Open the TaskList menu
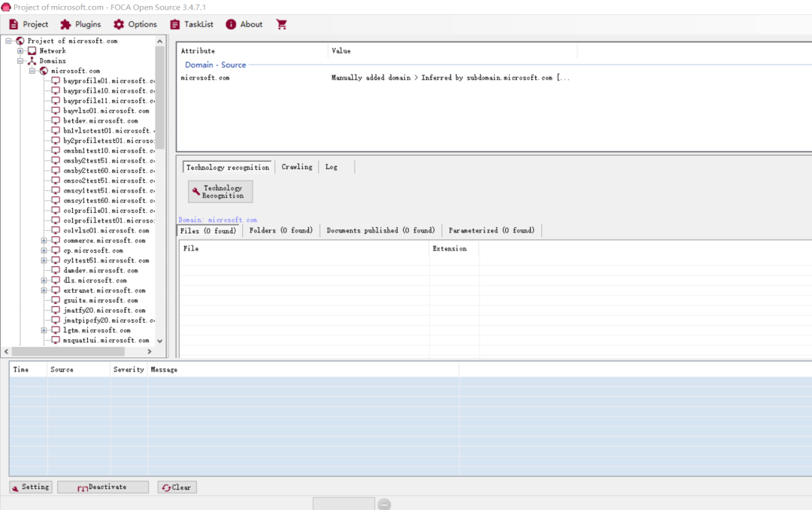The image size is (812, 510). tap(192, 24)
